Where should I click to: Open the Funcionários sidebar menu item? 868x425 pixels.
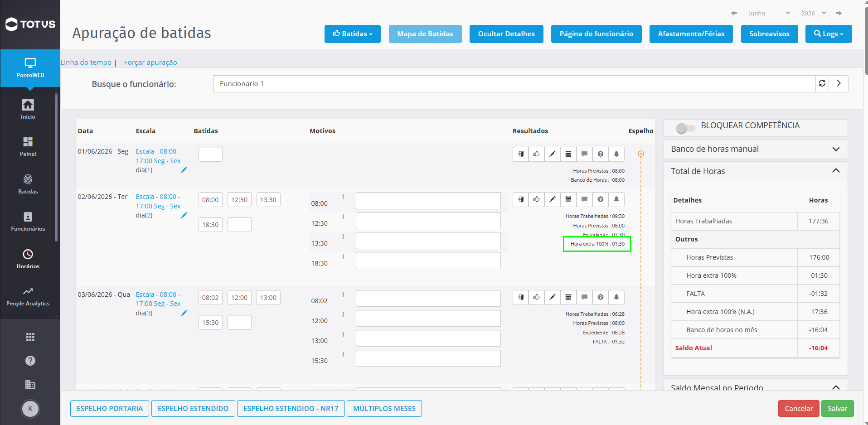pos(28,221)
